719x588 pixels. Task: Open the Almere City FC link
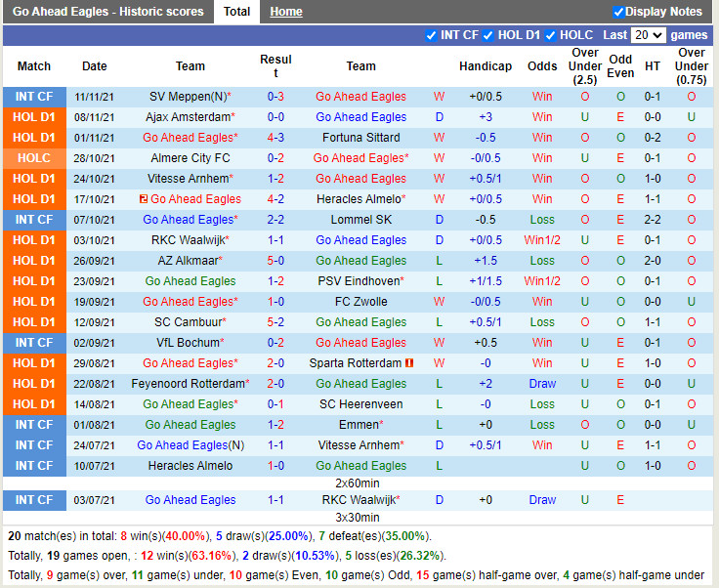190,158
